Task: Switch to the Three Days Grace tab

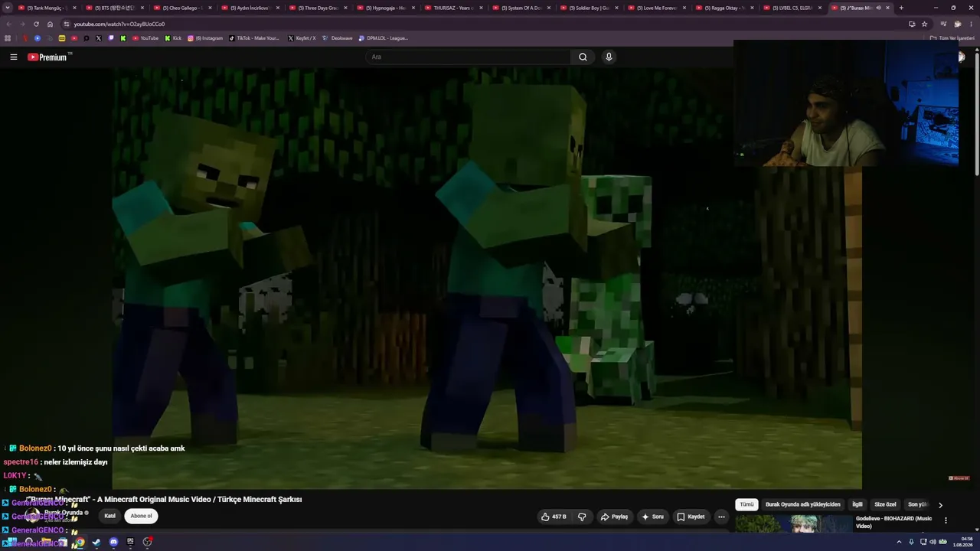Action: pos(318,8)
